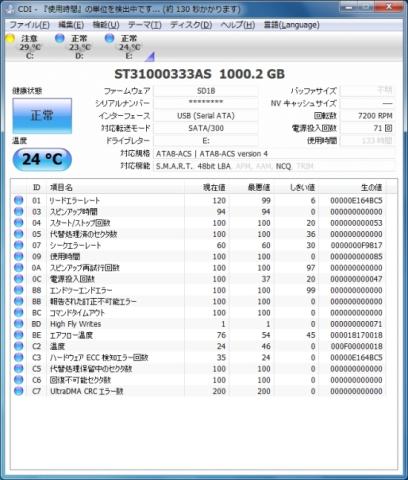The height and width of the screenshot is (480, 408).
Task: Click status icon of row 04 スタート/ストップ回数
Action: click(x=19, y=223)
